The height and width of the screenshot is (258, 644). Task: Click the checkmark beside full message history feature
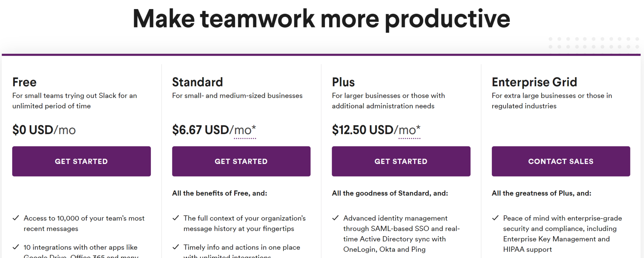pyautogui.click(x=176, y=218)
